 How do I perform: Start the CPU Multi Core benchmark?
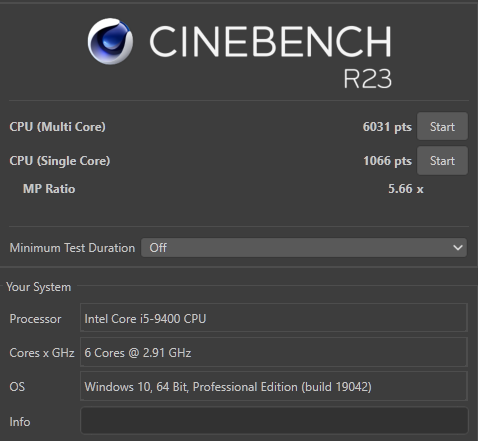click(442, 126)
